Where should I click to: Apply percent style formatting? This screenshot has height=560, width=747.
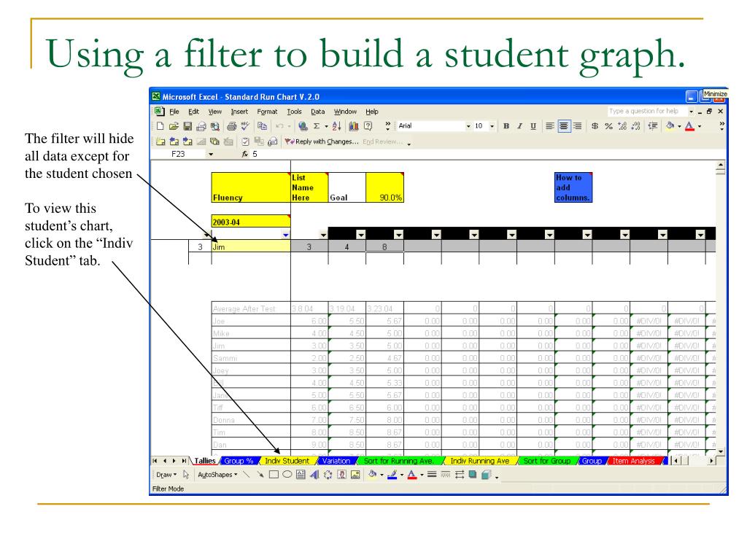[x=608, y=126]
